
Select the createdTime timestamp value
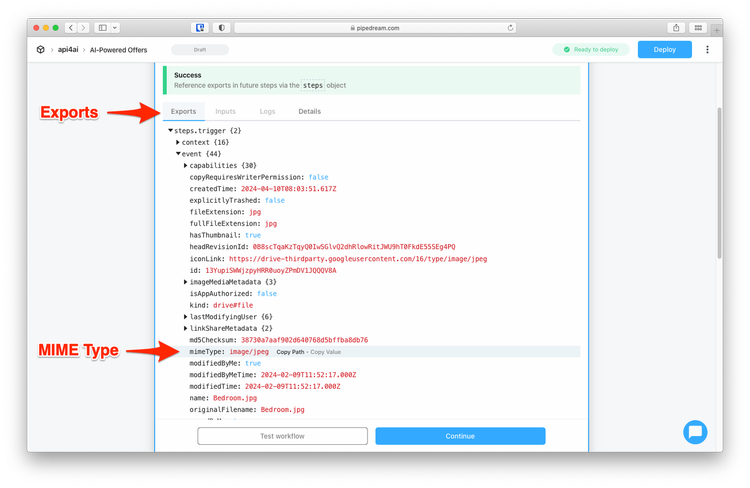[288, 189]
